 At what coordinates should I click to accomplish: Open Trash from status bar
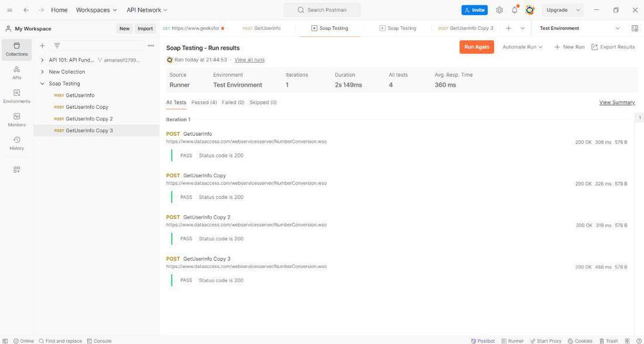click(608, 341)
